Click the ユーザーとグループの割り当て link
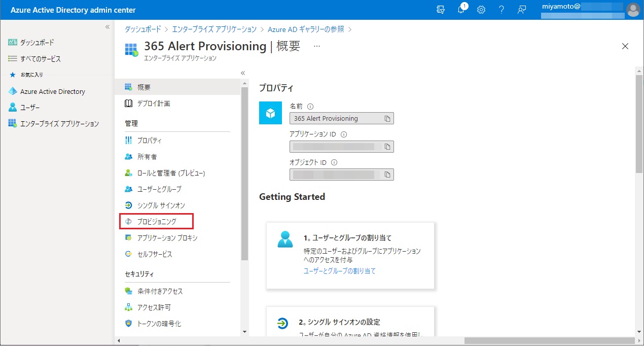 [x=339, y=271]
